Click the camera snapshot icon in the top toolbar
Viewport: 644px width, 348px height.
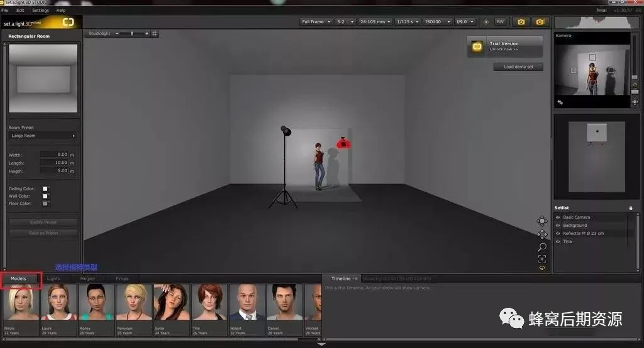521,22
